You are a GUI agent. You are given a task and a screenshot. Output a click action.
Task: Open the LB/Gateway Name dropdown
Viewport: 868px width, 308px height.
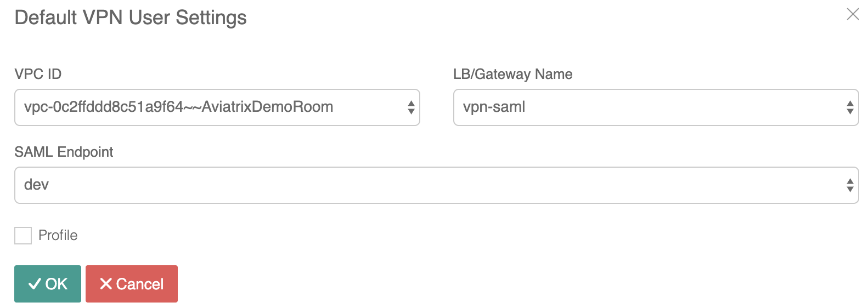656,107
